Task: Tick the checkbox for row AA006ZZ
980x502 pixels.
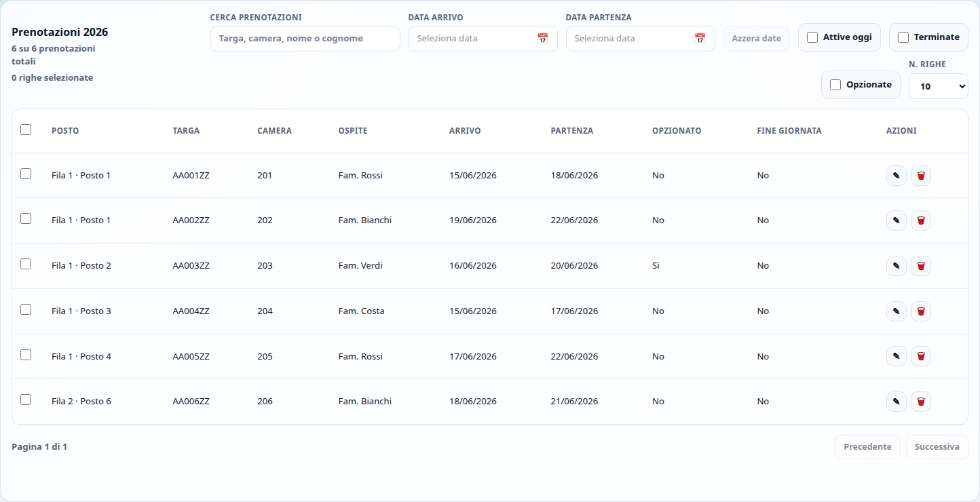Action: (26, 400)
